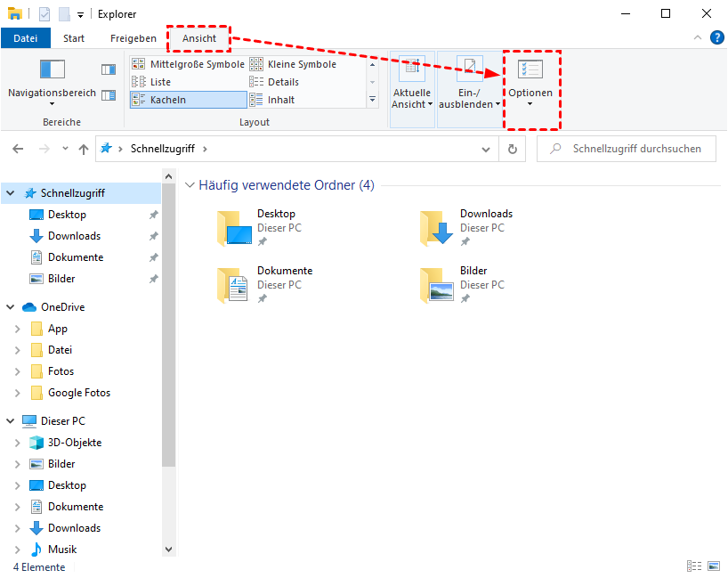Expand Bilder under Dieser PC

click(x=17, y=464)
